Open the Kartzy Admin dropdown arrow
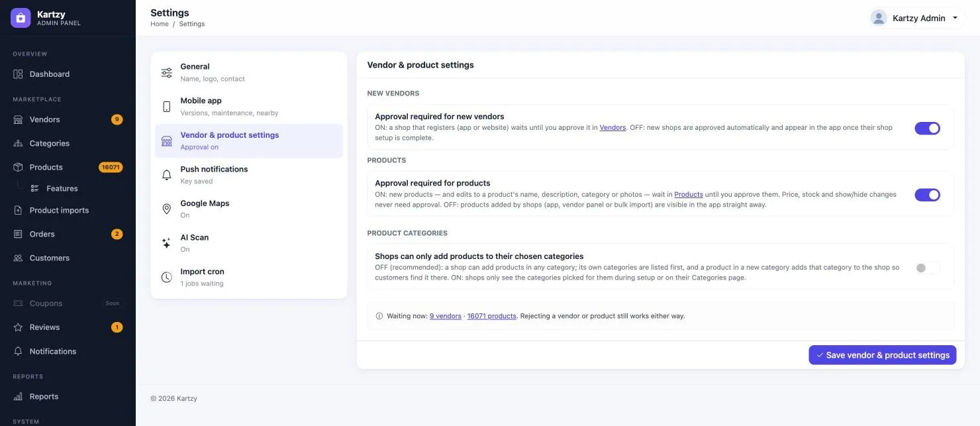The image size is (980, 426). pyautogui.click(x=955, y=18)
